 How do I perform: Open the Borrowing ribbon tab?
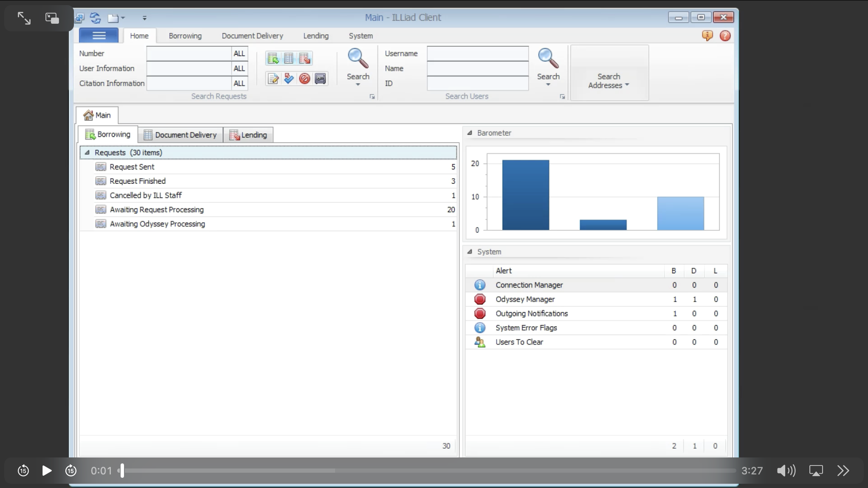(185, 36)
